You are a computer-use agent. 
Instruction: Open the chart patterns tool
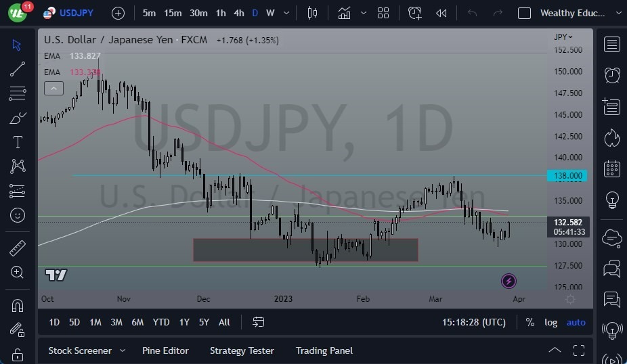pos(17,166)
